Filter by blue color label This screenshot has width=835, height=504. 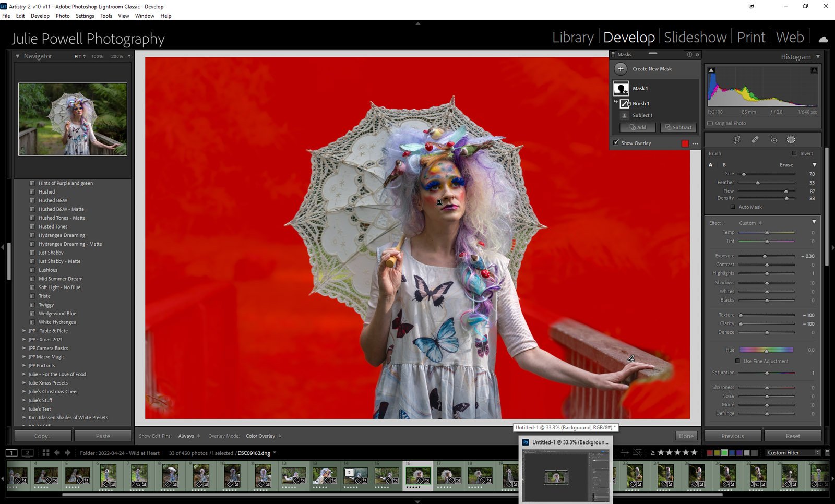click(x=732, y=452)
